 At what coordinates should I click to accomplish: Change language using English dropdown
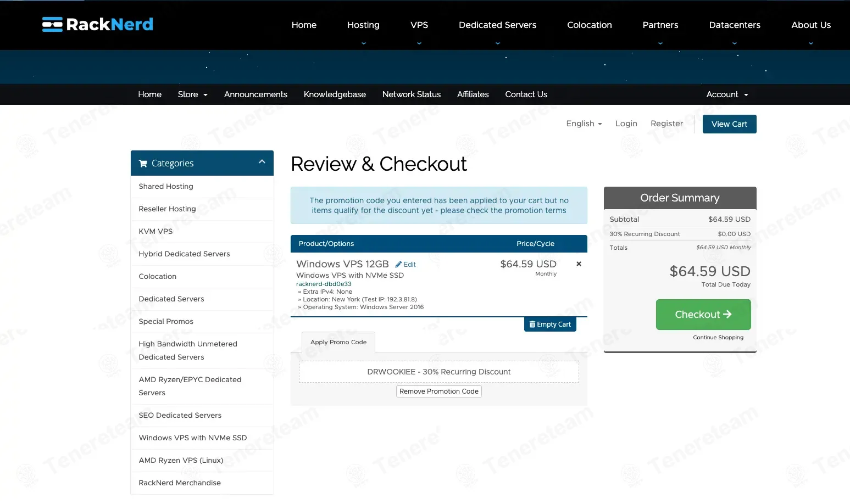(584, 124)
